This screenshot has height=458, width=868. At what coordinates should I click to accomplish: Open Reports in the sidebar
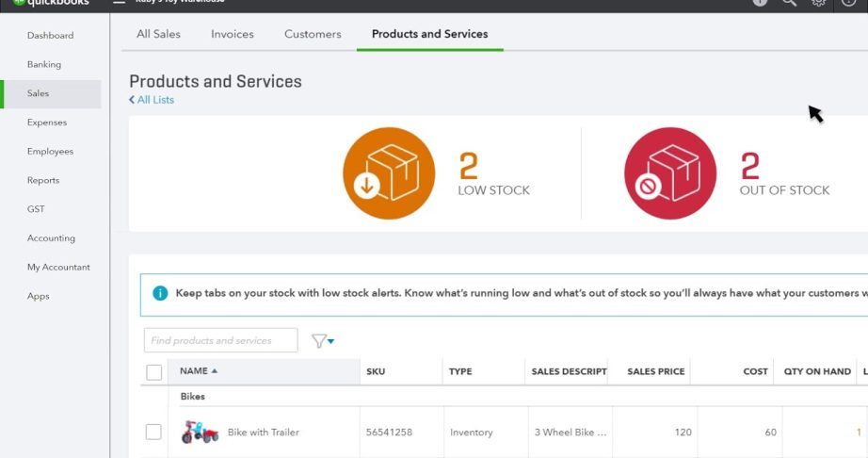coord(43,180)
